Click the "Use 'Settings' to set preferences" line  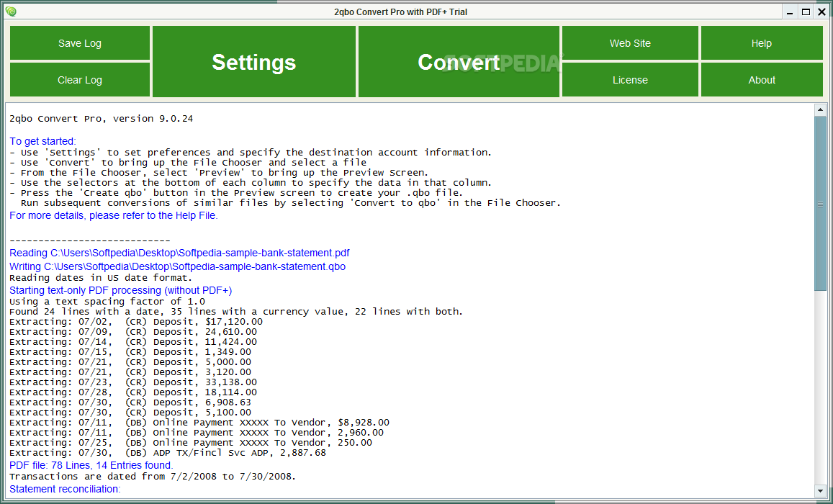[x=251, y=153]
